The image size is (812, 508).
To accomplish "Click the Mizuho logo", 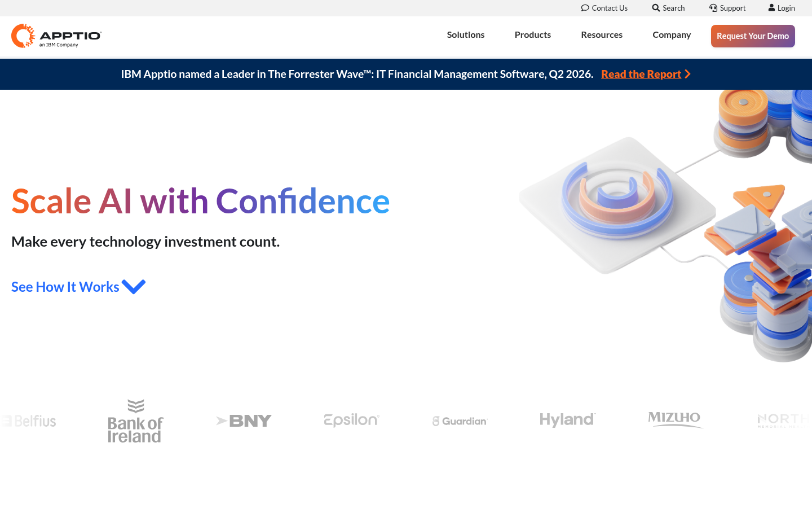I will [x=676, y=419].
